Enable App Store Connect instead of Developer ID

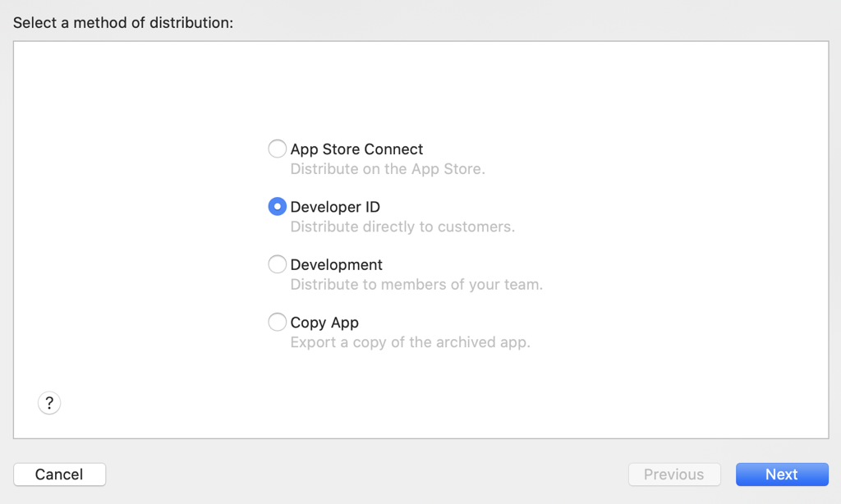click(x=277, y=149)
